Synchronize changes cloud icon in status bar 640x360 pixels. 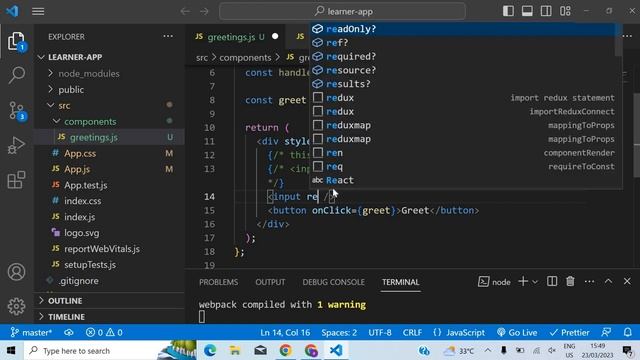69,332
